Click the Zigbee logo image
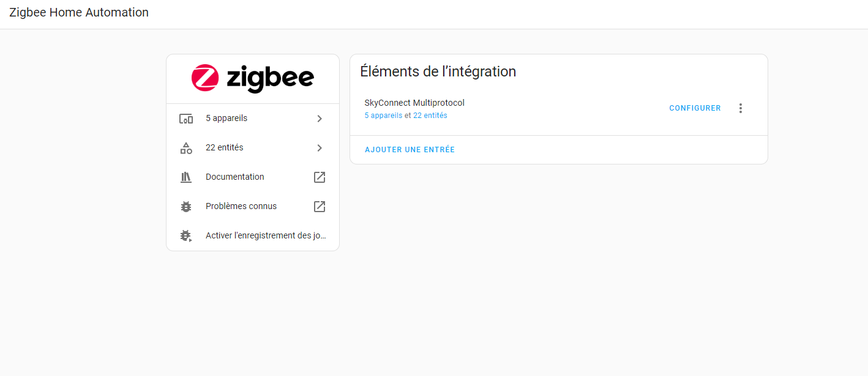Image resolution: width=868 pixels, height=376 pixels. (x=252, y=78)
